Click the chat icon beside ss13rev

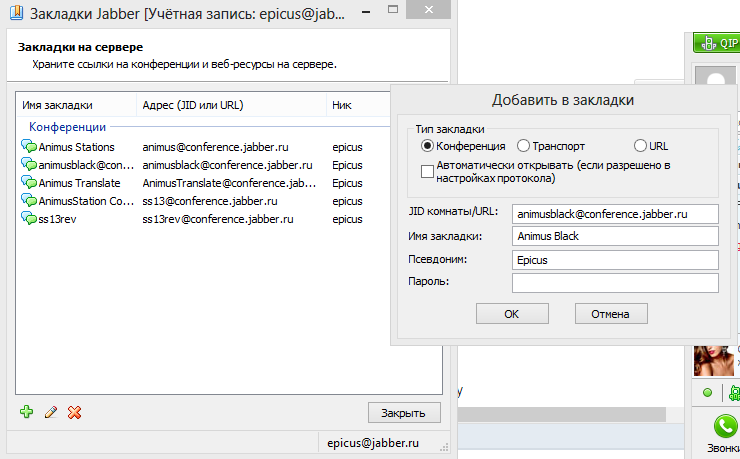coord(29,218)
